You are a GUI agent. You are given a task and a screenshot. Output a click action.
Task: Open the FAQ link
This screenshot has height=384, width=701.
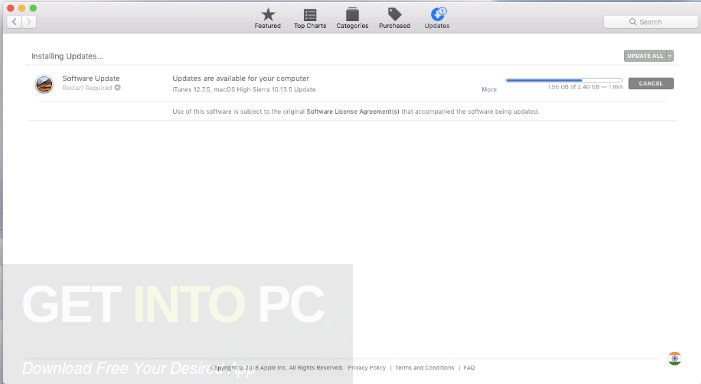(x=469, y=368)
